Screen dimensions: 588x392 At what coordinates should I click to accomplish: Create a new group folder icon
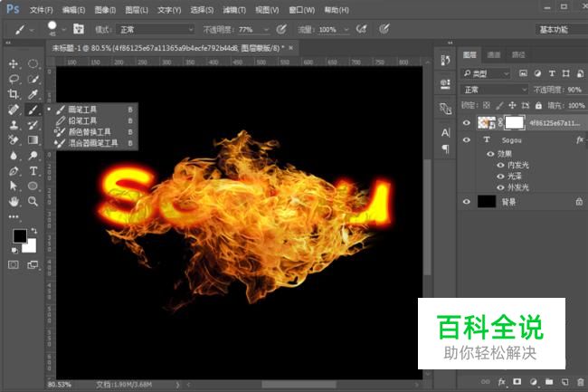(x=549, y=382)
